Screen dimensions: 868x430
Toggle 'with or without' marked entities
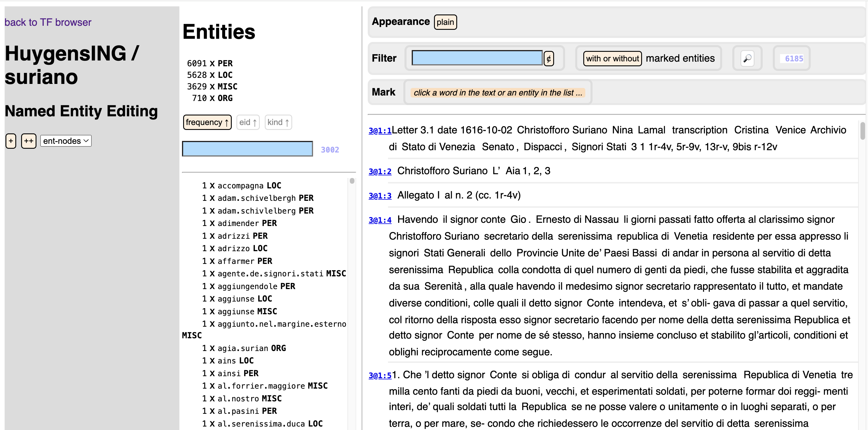pyautogui.click(x=612, y=58)
